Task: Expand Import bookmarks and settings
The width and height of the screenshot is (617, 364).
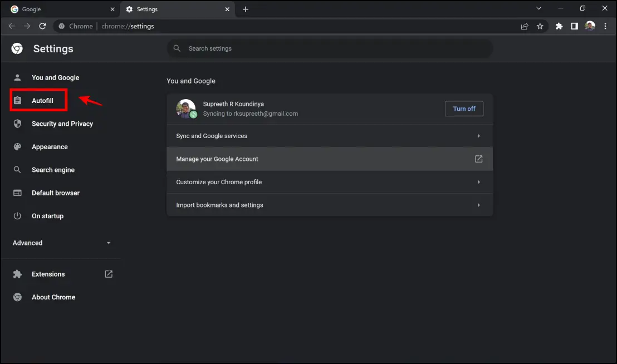Action: [x=330, y=205]
